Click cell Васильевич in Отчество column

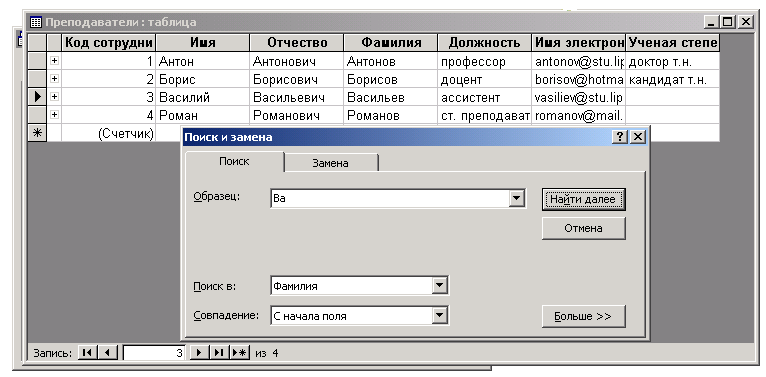297,97
